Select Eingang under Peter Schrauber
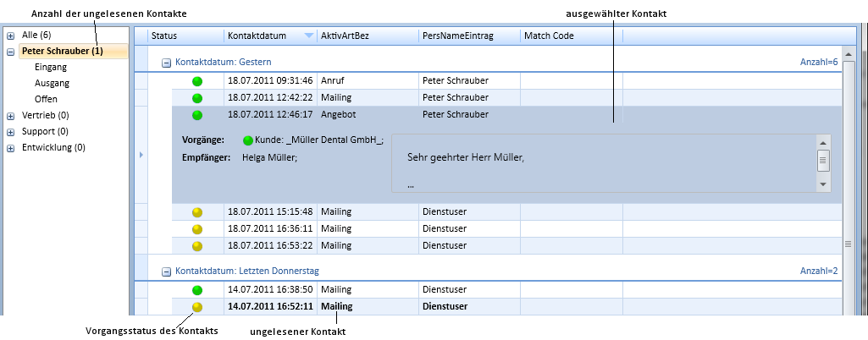 (x=51, y=67)
